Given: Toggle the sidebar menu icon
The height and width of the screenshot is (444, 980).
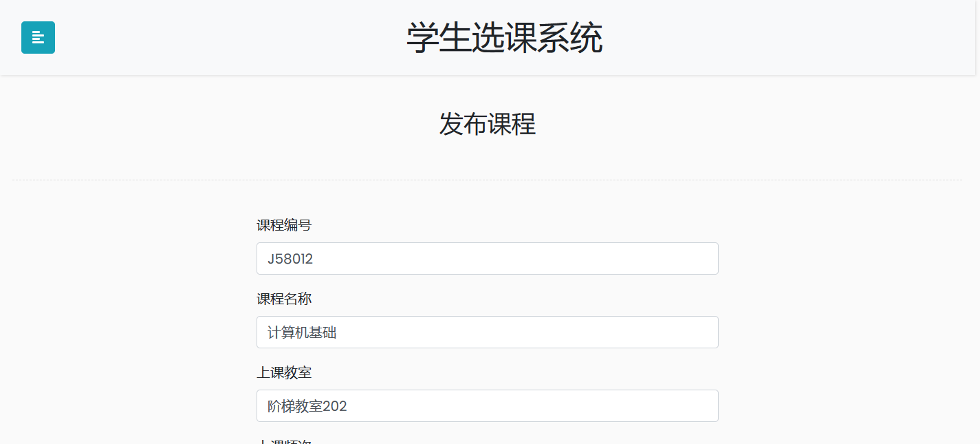Looking at the screenshot, I should 38,37.
